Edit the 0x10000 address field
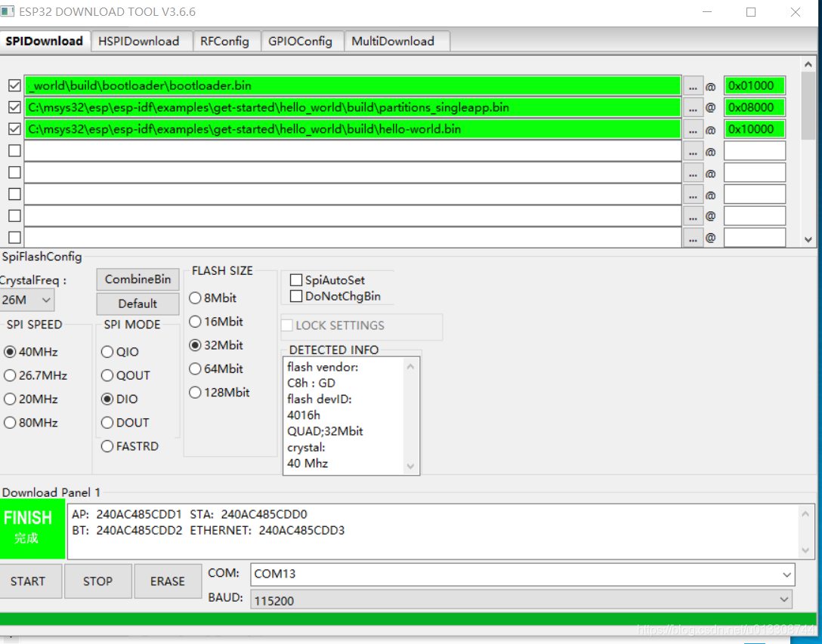This screenshot has width=822, height=644. pos(754,129)
